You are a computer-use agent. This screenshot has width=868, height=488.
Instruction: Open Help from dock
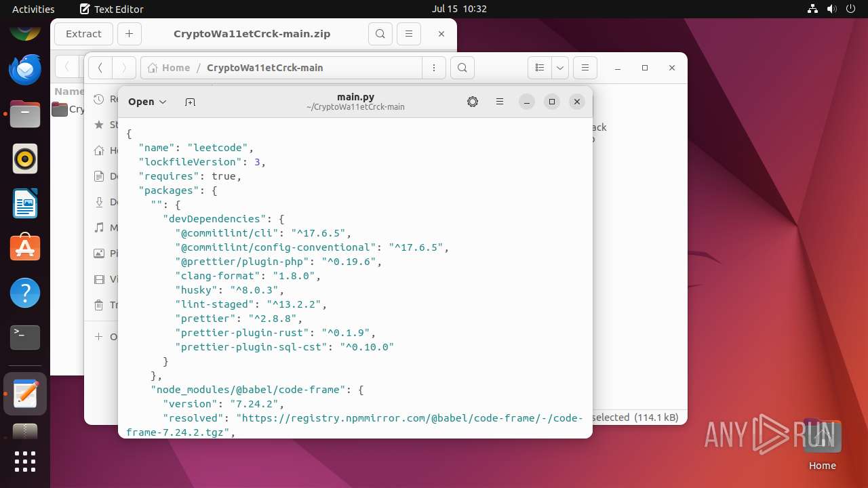click(x=25, y=293)
